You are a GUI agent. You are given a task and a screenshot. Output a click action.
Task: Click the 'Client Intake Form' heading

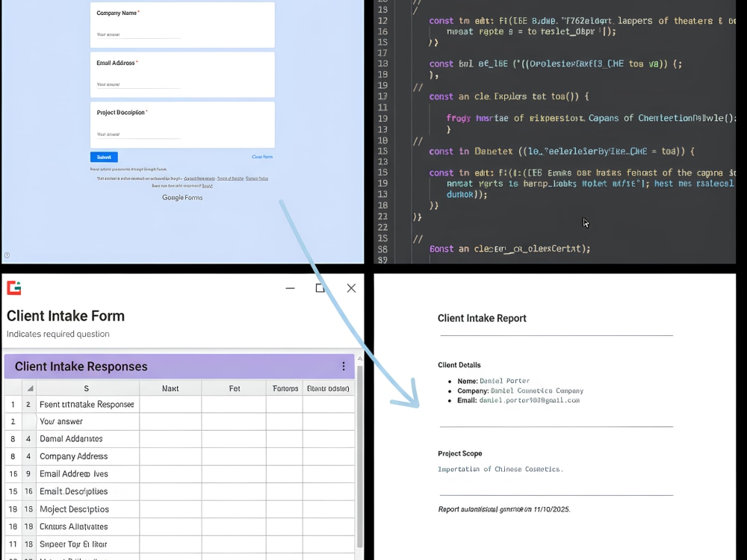(x=66, y=316)
